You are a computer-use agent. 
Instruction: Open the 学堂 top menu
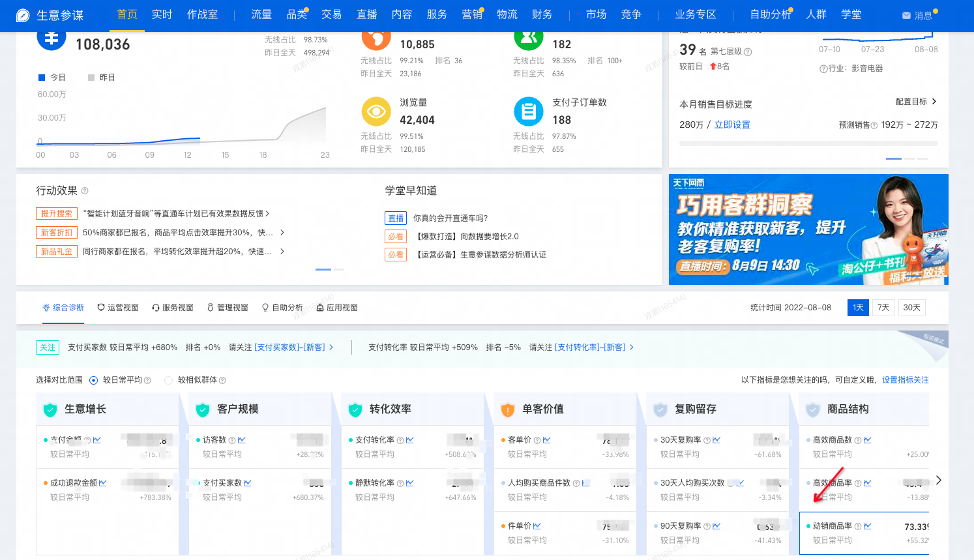(851, 14)
